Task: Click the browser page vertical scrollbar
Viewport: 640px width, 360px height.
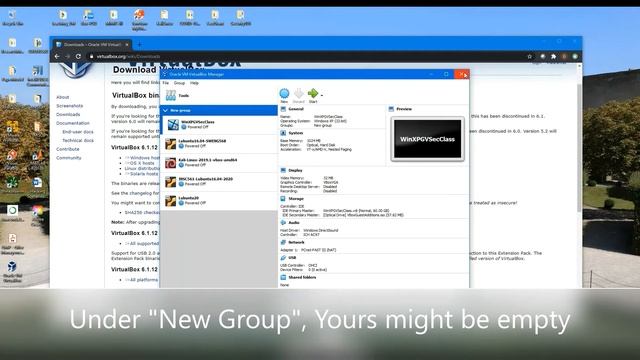Action: point(579,147)
